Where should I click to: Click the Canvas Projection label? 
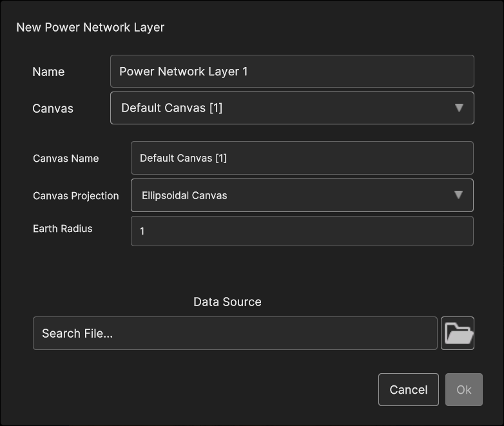[76, 196]
